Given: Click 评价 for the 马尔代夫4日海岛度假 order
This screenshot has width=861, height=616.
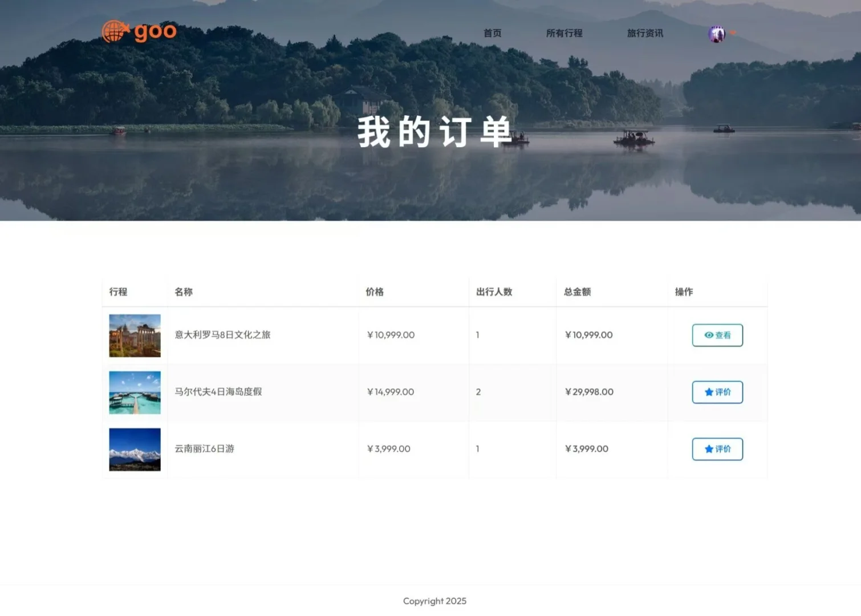Looking at the screenshot, I should pyautogui.click(x=717, y=392).
